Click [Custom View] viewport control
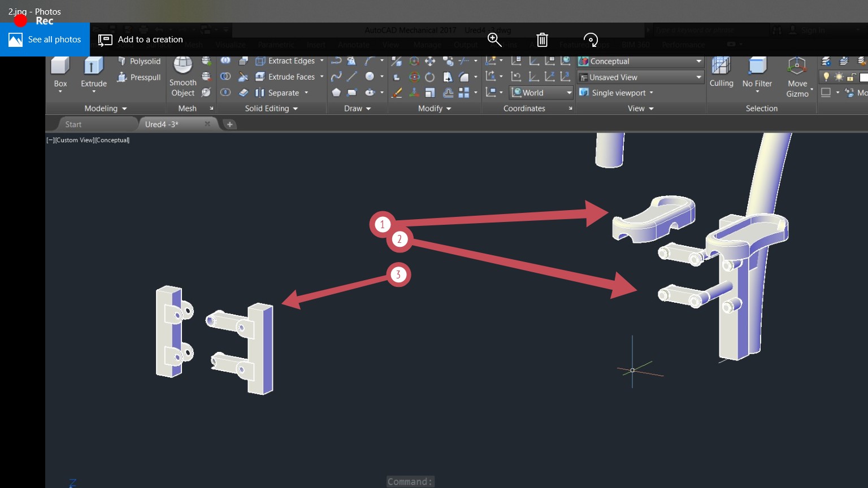 [x=75, y=140]
